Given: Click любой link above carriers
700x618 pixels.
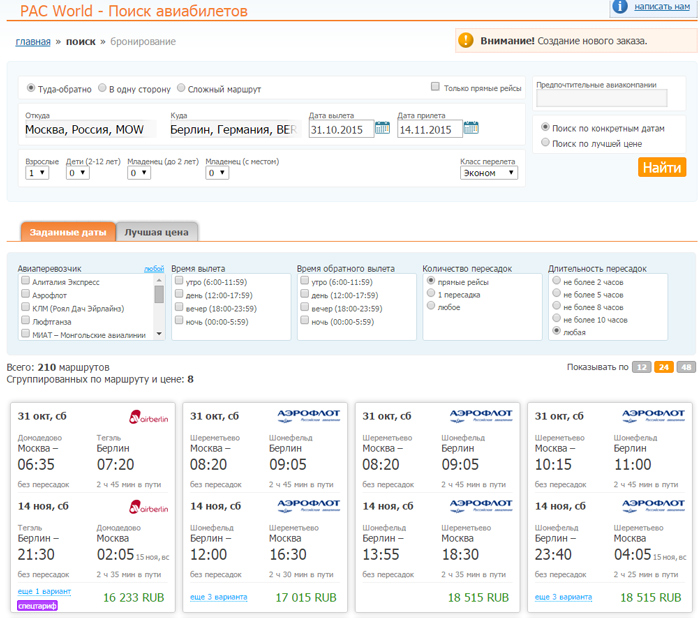Looking at the screenshot, I should tap(154, 269).
